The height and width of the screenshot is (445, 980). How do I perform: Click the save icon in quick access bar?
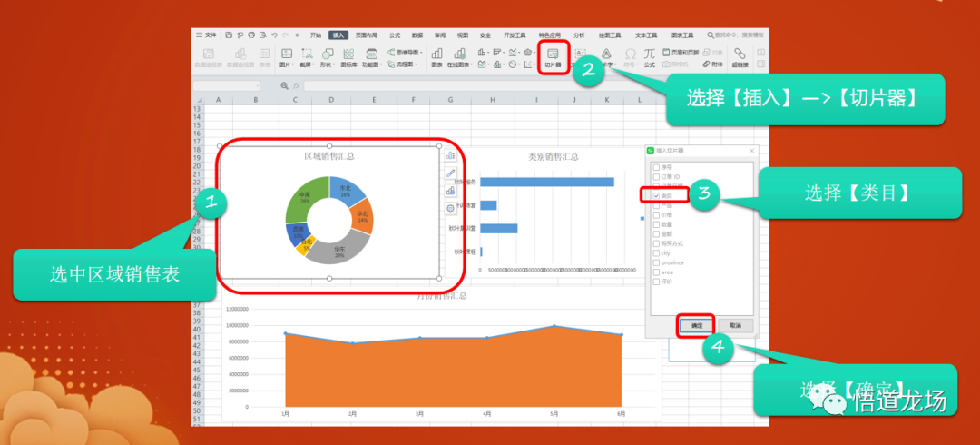229,35
